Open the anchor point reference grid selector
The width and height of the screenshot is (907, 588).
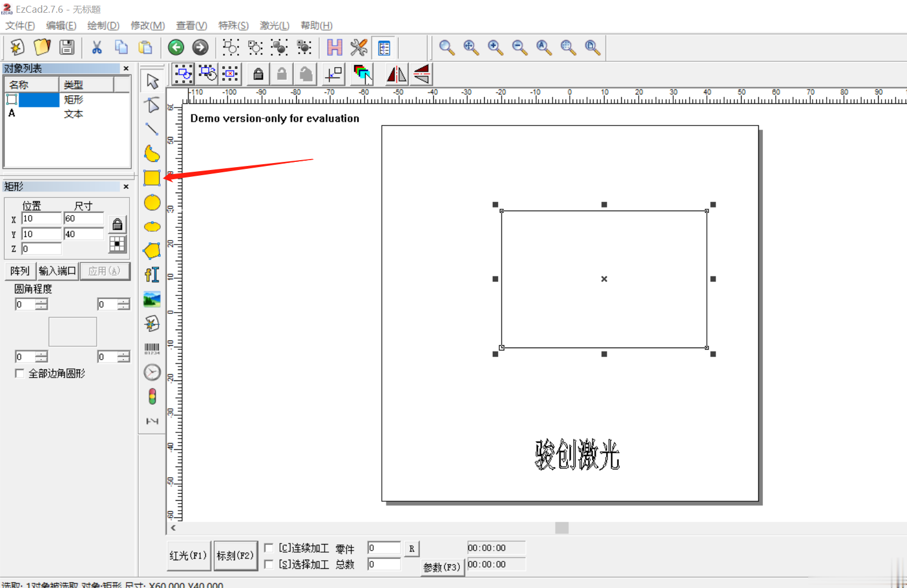(x=117, y=245)
